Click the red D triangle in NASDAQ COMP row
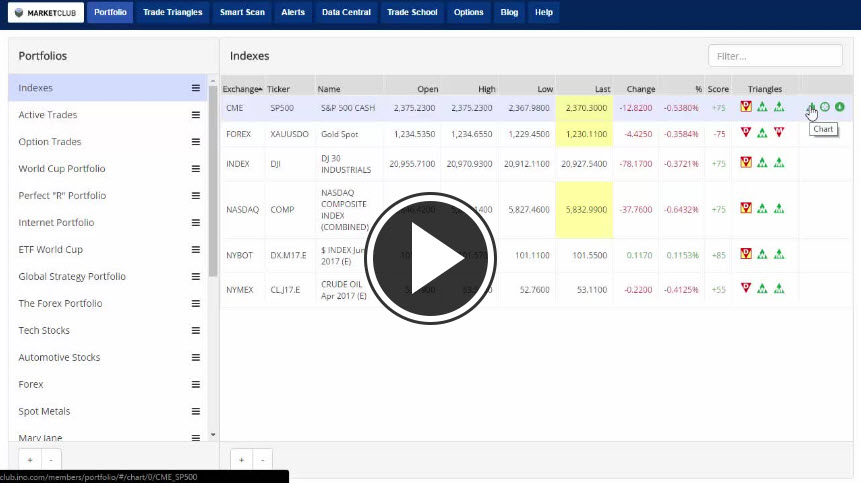This screenshot has height=483, width=861. click(746, 207)
